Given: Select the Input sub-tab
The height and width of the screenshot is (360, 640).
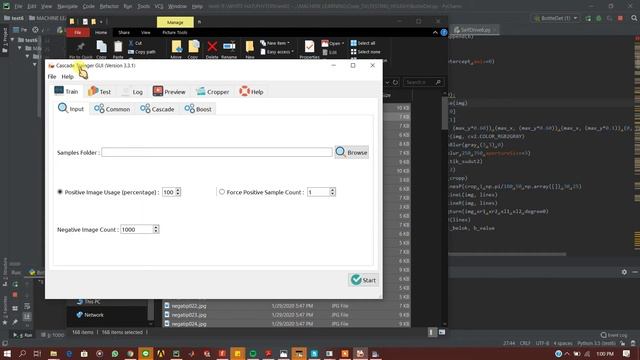Looking at the screenshot, I should click(71, 109).
